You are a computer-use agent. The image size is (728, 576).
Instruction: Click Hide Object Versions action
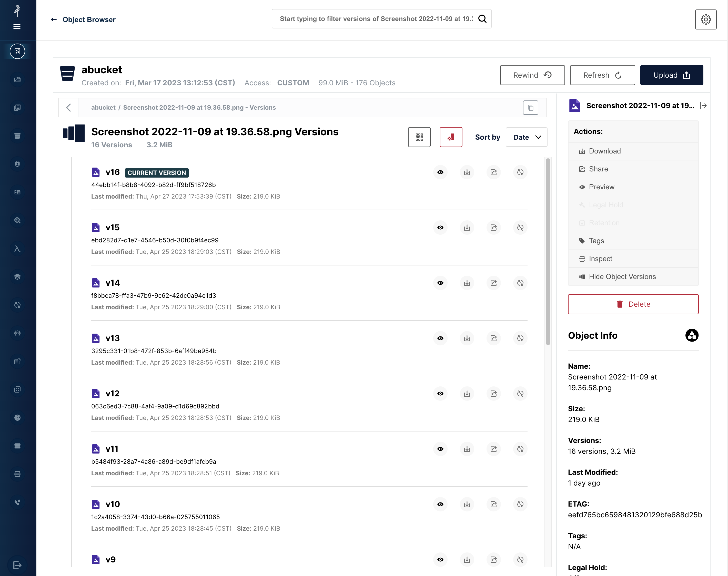coord(633,276)
